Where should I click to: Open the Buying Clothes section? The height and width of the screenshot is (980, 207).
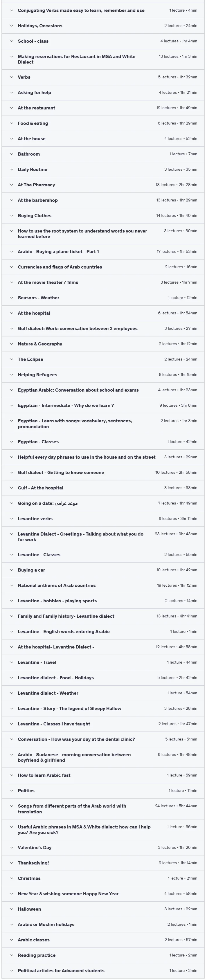103,216
